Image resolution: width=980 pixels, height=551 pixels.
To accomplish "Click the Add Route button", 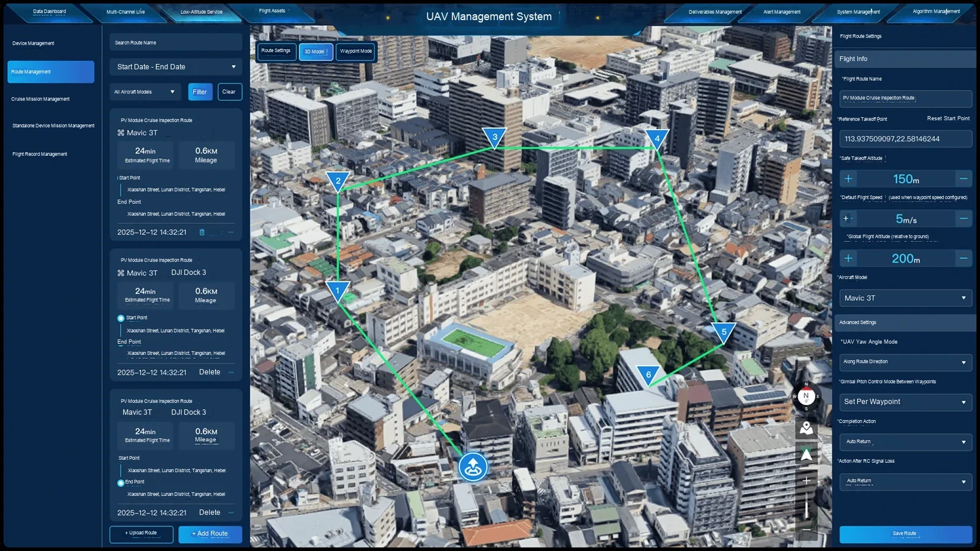I will (x=210, y=534).
